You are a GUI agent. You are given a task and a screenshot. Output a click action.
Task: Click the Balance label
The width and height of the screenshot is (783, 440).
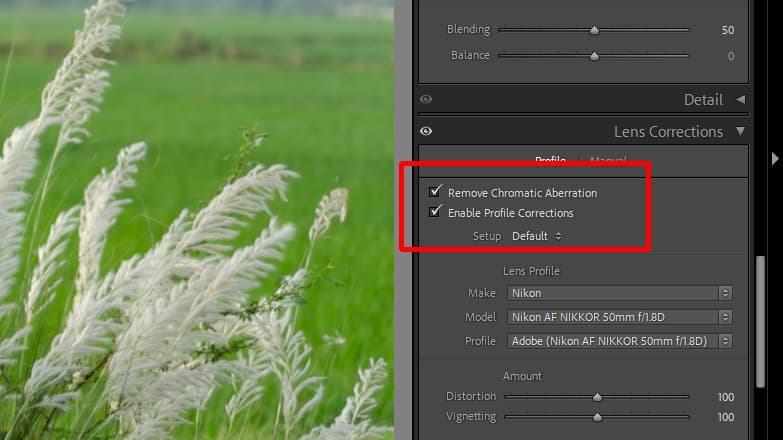tap(470, 55)
